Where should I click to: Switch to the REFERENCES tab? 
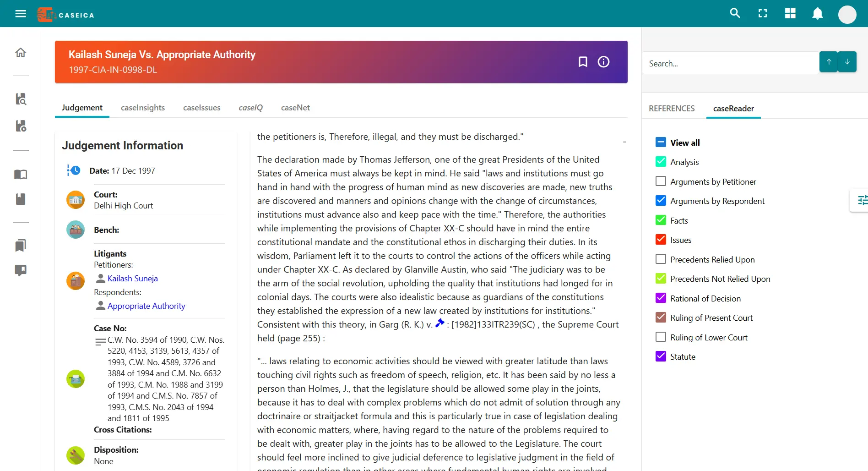click(672, 109)
